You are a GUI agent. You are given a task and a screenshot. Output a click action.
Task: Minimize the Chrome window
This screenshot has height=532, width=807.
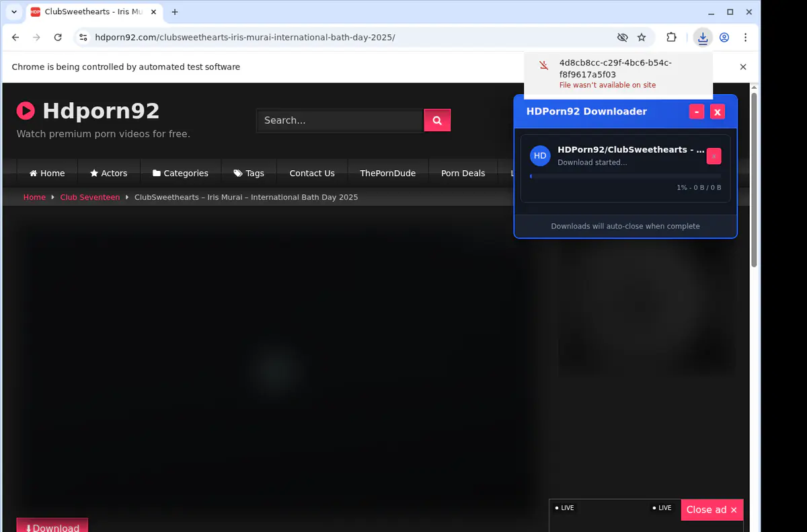pos(712,12)
